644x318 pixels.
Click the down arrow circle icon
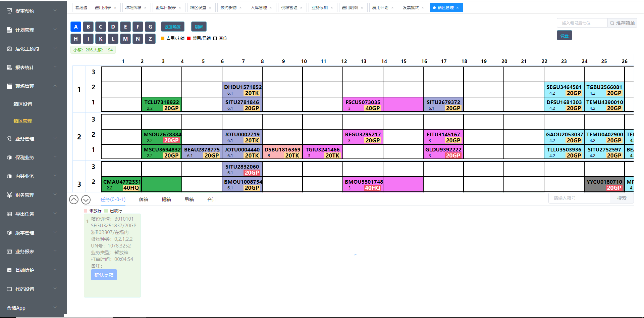pos(86,199)
